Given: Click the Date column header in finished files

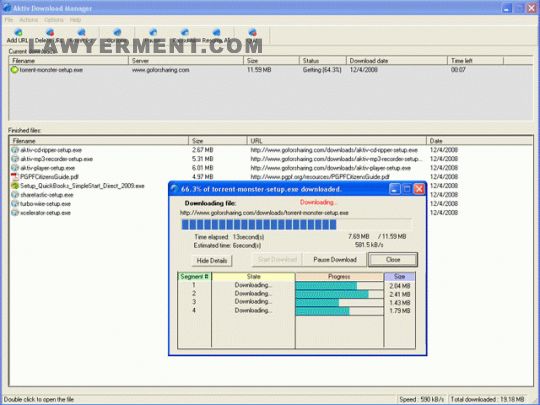Looking at the screenshot, I should tap(479, 141).
